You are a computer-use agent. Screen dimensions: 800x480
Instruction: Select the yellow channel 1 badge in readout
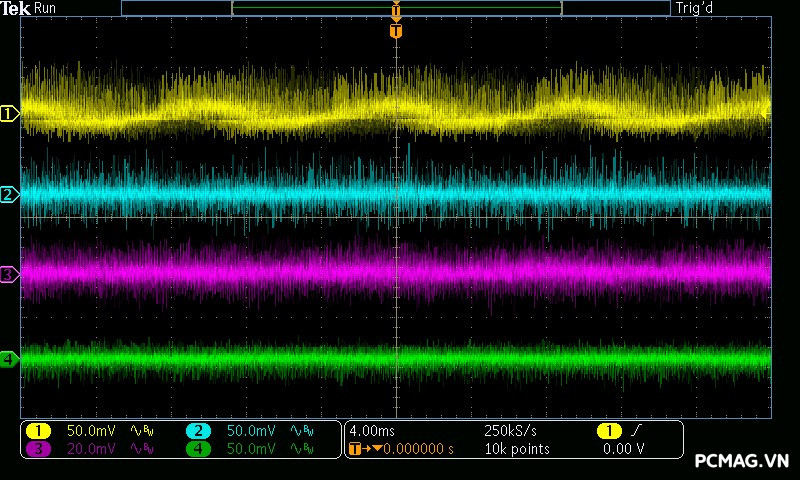[x=38, y=430]
